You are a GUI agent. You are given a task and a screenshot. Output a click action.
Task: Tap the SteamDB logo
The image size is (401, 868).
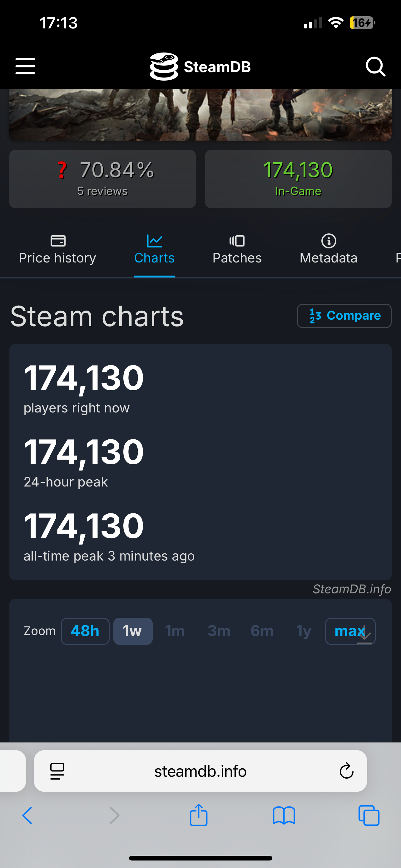coord(200,66)
